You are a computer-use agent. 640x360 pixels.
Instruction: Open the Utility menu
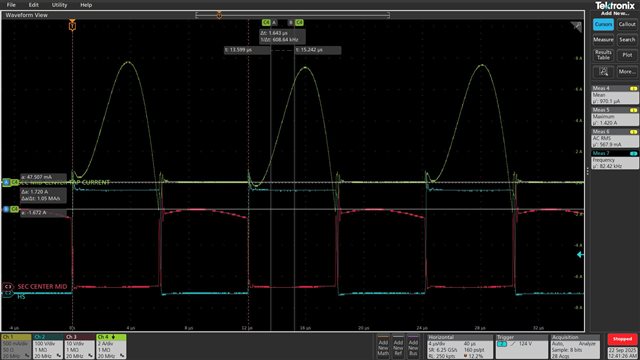point(59,5)
